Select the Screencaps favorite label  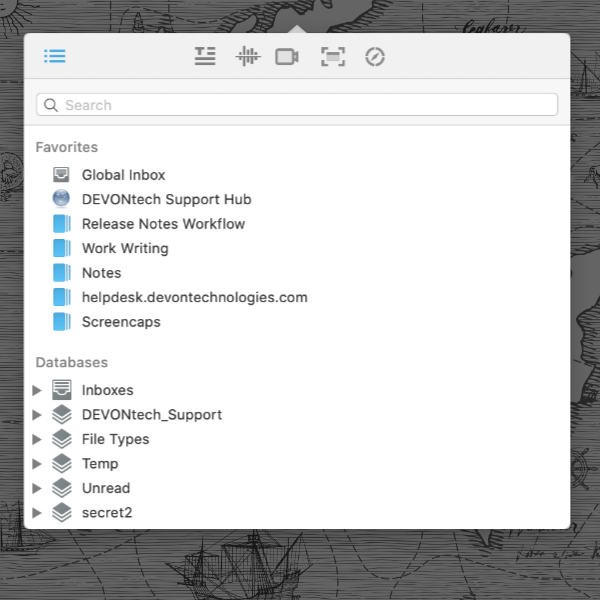coord(121,322)
